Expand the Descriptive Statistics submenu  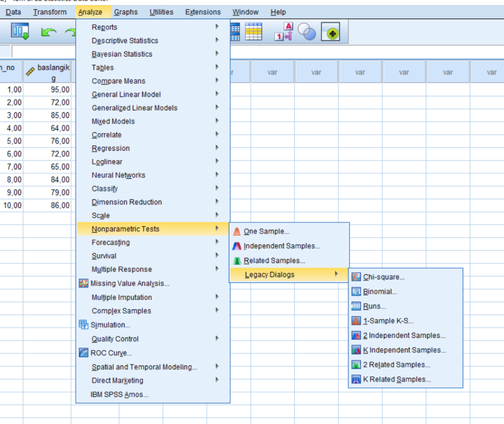pyautogui.click(x=125, y=41)
